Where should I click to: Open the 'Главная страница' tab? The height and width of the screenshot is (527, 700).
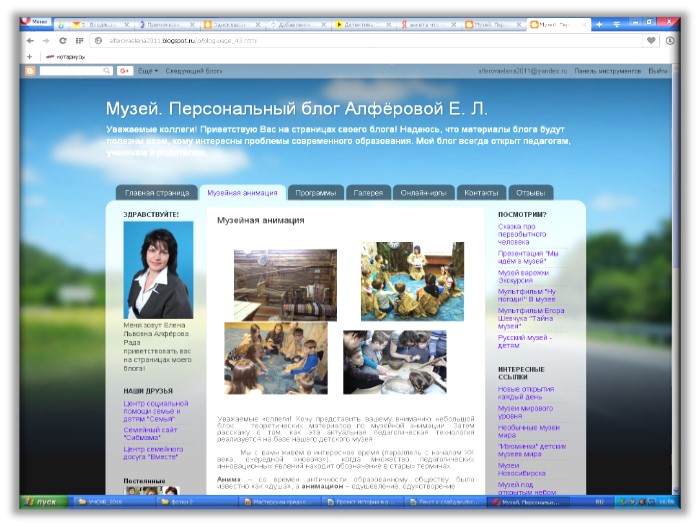[x=154, y=192]
